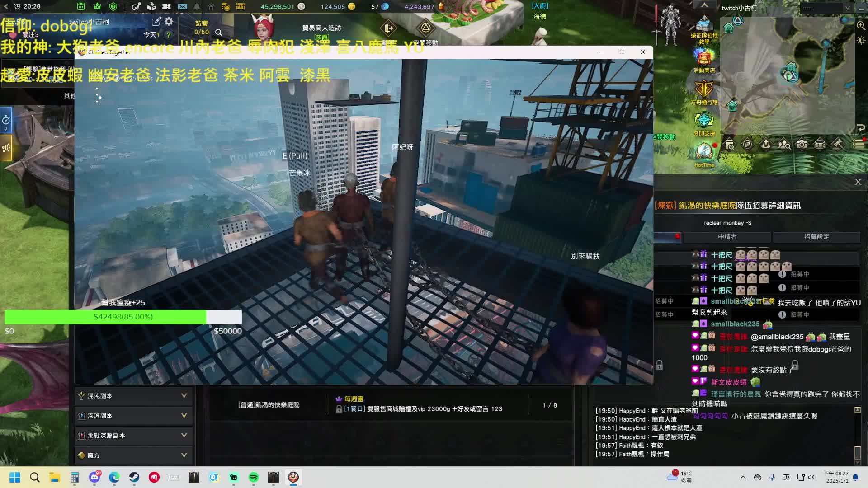868x488 pixels.
Task: Click the 16°C weather widget
Action: click(680, 477)
